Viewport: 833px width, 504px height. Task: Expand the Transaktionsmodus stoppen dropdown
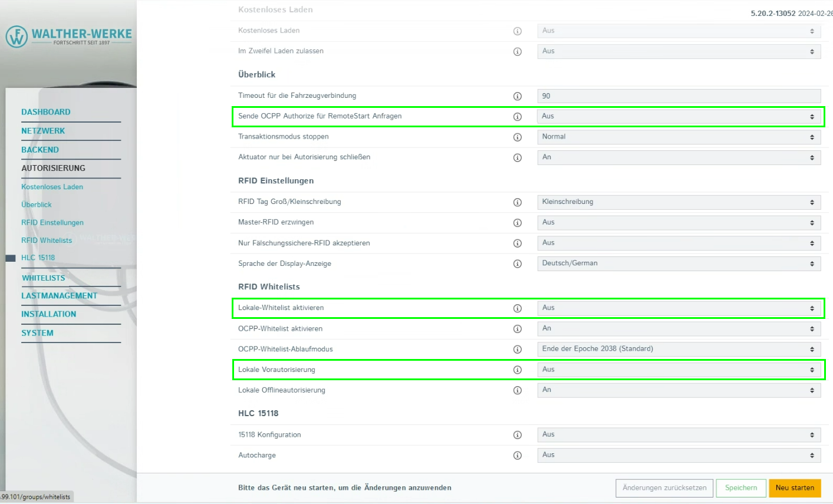[678, 137]
